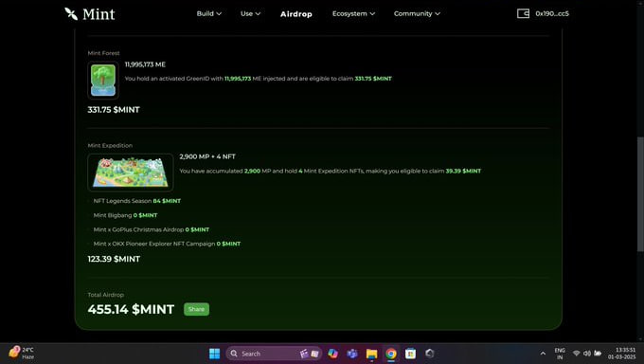
Task: Open the Airdrop page tab
Action: coord(296,14)
